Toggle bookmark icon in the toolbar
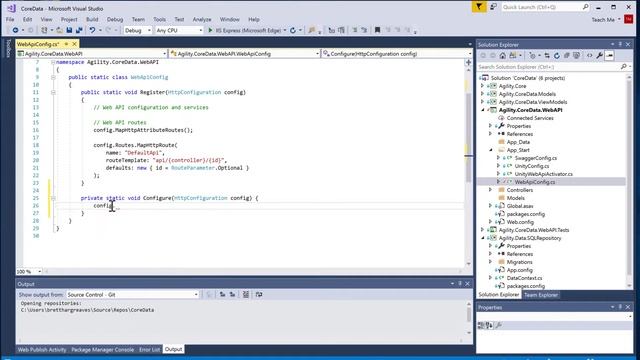Viewport: 640px width, 360px height. point(378,30)
